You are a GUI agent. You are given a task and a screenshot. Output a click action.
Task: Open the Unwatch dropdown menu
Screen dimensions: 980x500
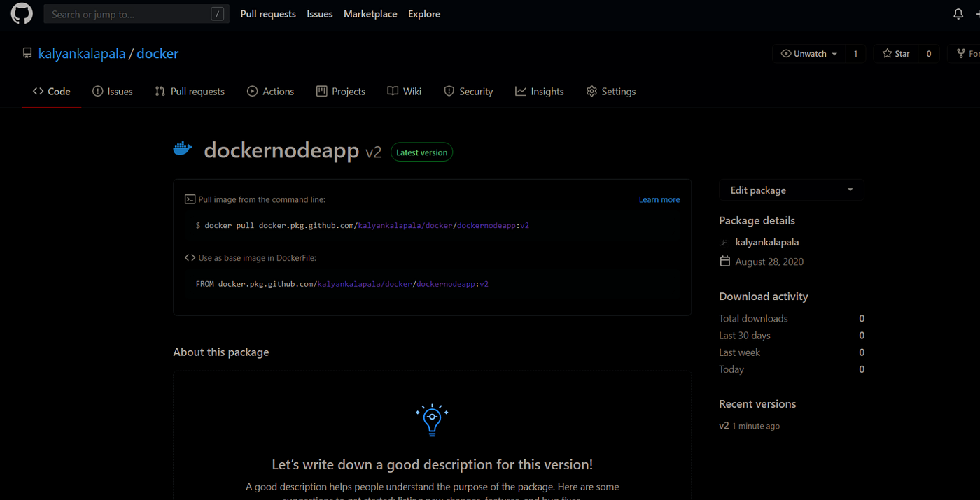click(834, 53)
